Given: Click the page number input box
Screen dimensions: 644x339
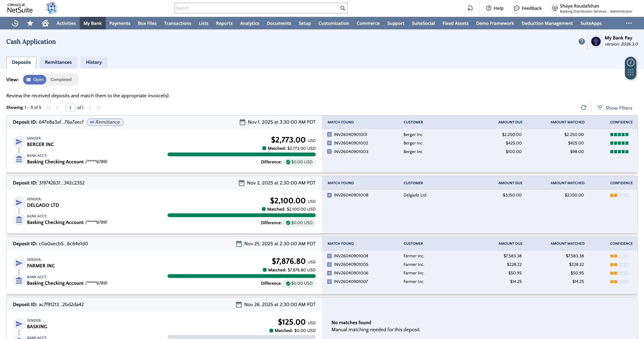Looking at the screenshot, I should pos(70,108).
